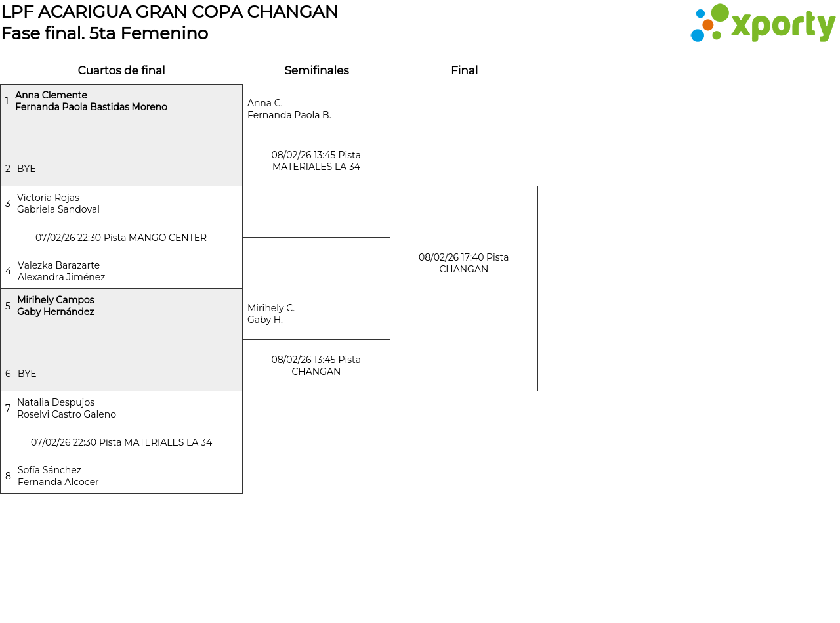This screenshot has height=623, width=840.
Task: Select the Semifinales column heading
Action: [316, 70]
